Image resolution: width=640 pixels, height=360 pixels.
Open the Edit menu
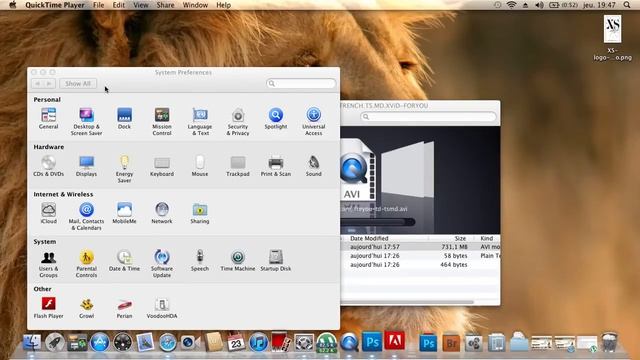pyautogui.click(x=118, y=5)
